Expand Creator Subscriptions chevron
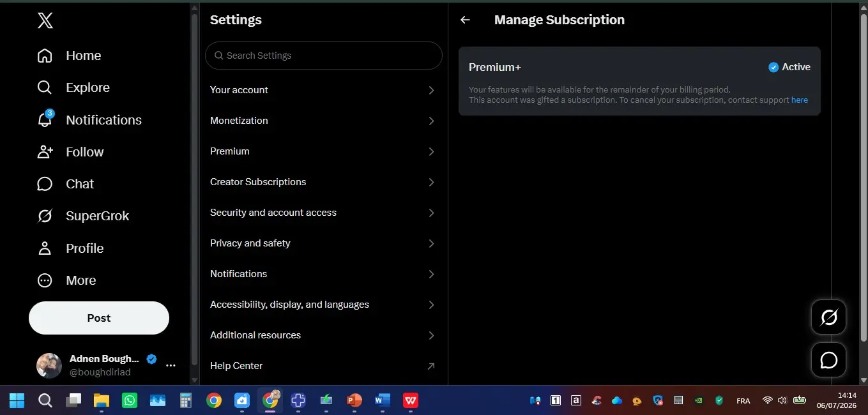This screenshot has height=415, width=868. click(431, 182)
